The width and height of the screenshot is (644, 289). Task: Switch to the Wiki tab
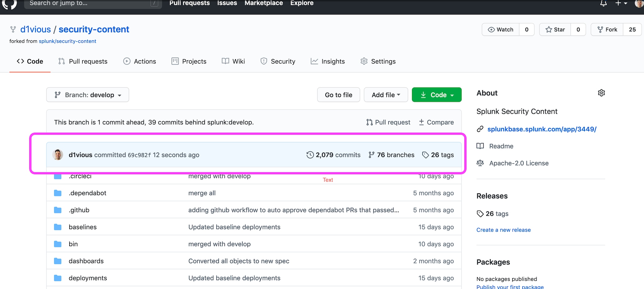click(x=233, y=61)
